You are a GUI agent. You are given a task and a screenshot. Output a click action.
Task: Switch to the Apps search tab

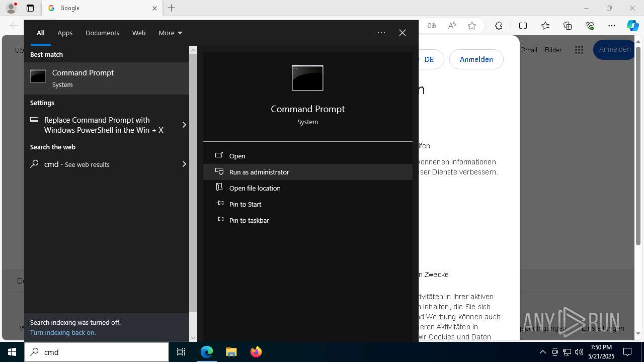[x=65, y=33]
